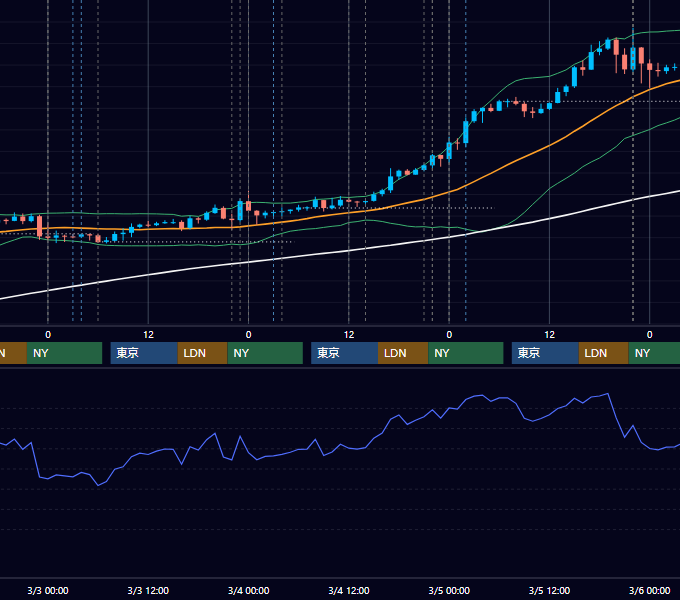Select the LDN session block on 3/4
Screen dimensions: 680x600
(403, 353)
